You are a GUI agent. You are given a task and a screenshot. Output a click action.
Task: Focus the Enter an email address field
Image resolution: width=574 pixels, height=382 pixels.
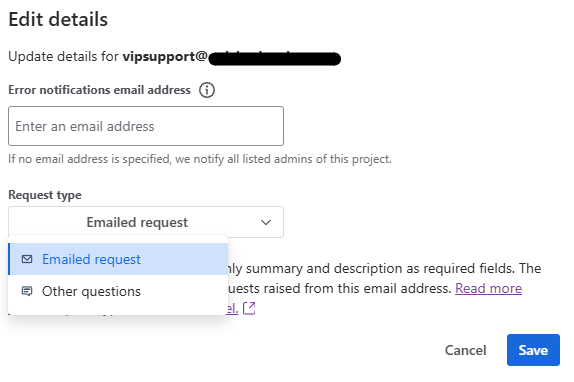pos(146,126)
